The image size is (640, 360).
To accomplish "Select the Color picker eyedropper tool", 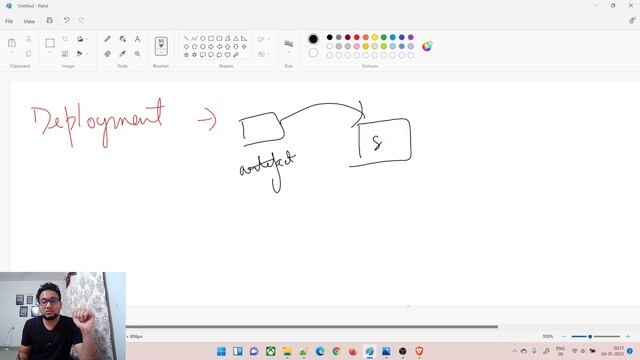I will 122,53.
